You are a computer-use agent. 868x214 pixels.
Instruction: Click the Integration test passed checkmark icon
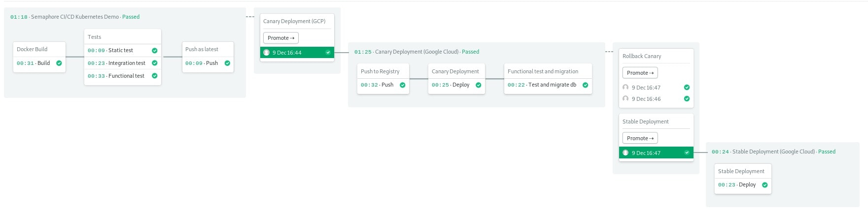pyautogui.click(x=155, y=63)
